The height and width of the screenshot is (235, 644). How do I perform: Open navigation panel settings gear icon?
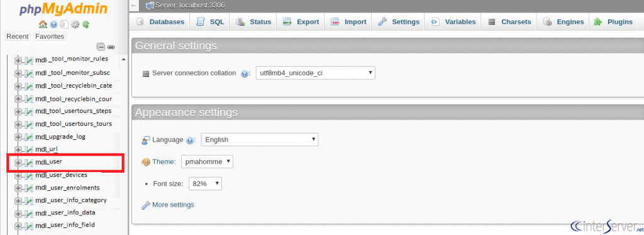pos(75,25)
